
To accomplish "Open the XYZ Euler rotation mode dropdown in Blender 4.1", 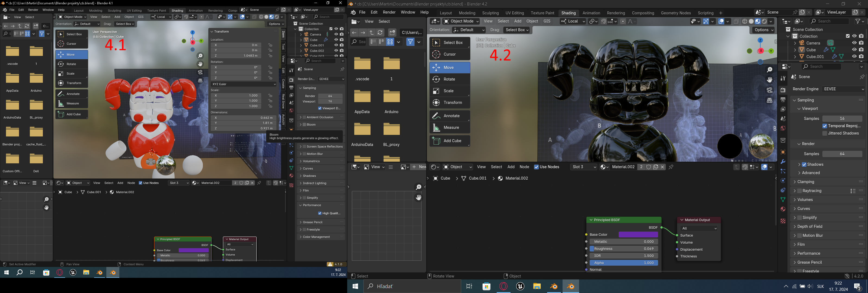I will [x=244, y=84].
